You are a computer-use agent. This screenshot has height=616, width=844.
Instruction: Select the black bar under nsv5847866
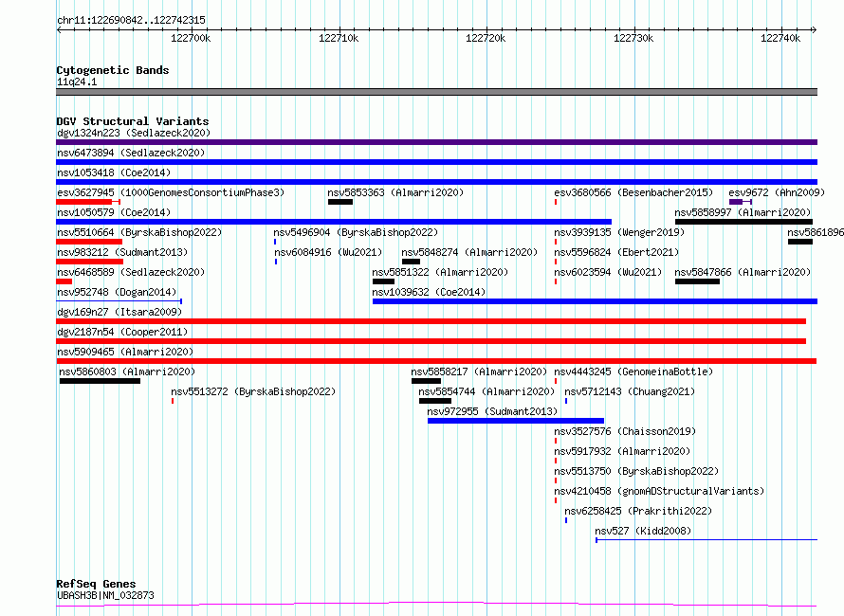pos(698,281)
